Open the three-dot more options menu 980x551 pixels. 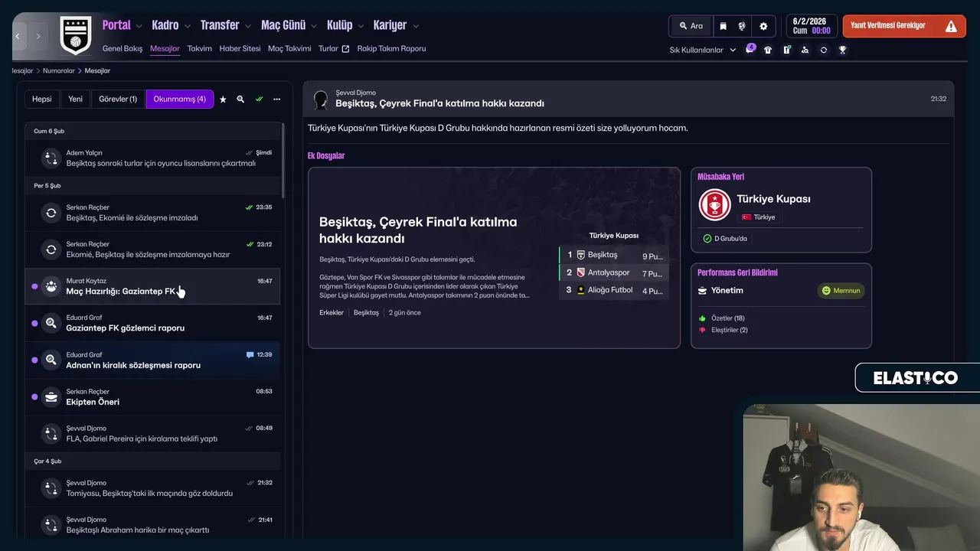click(276, 99)
